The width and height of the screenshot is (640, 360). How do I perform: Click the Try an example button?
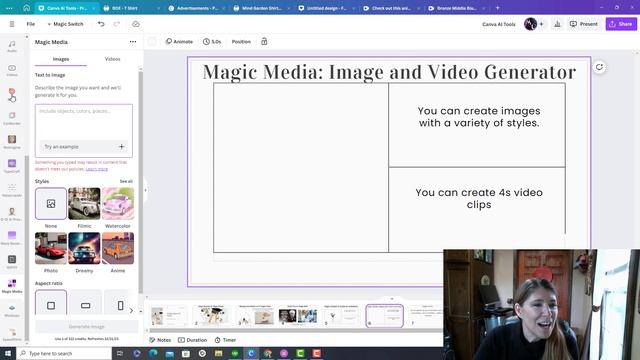[x=84, y=147]
